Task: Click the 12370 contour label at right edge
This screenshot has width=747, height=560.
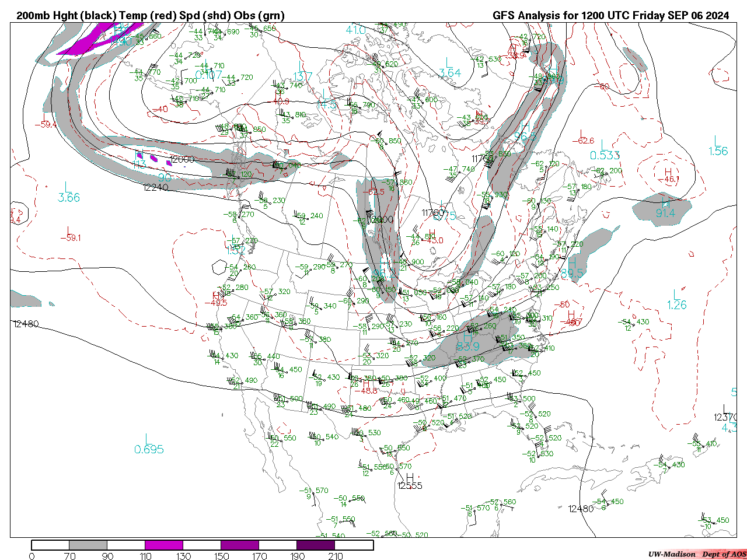Action: [x=725, y=417]
